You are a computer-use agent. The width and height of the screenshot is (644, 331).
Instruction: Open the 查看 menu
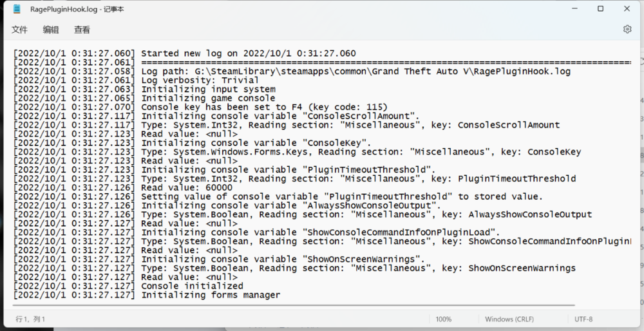tap(82, 30)
